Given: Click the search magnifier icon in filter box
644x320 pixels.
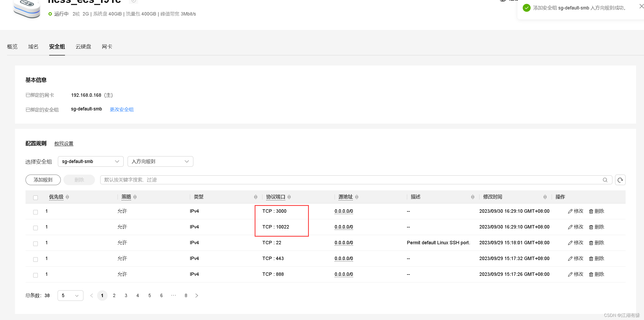Looking at the screenshot, I should [x=605, y=180].
